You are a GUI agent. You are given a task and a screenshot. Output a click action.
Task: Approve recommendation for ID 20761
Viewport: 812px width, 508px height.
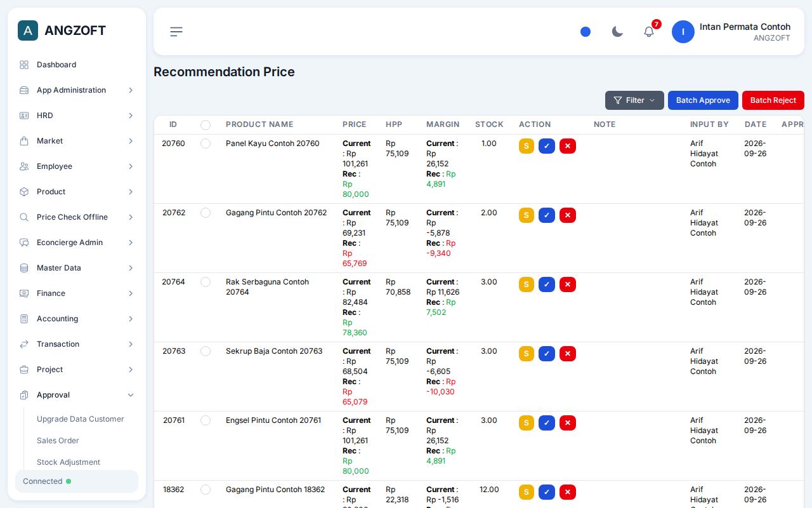click(x=547, y=423)
